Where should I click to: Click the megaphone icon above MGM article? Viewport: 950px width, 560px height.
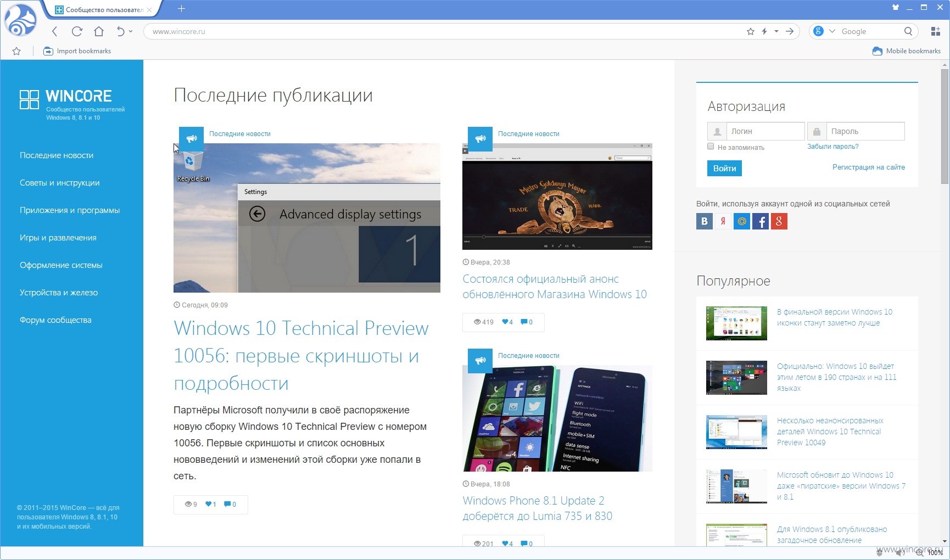click(480, 139)
